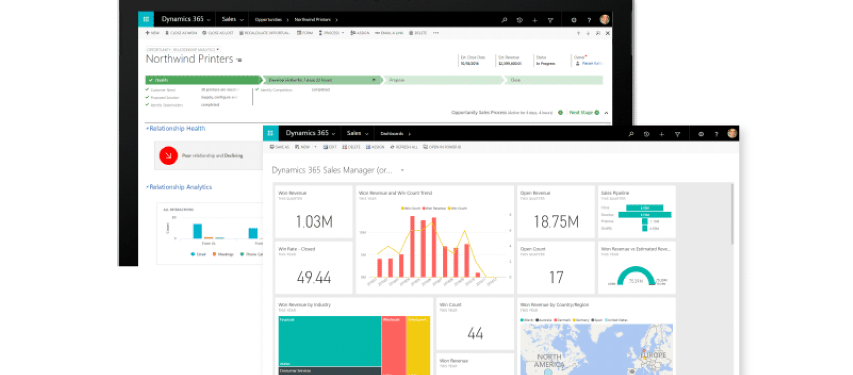853x375 pixels.
Task: Open recent history icon in Northwind Printers window
Action: coord(520,20)
